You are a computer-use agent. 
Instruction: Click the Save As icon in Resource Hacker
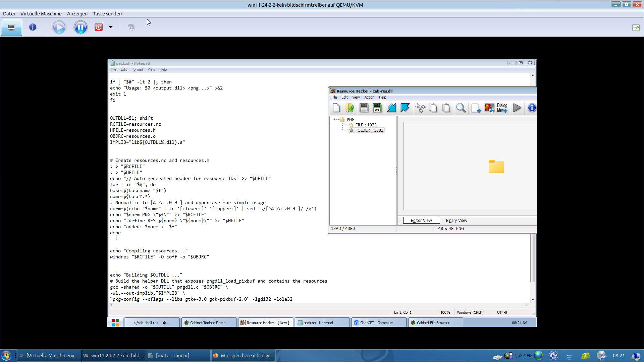(x=377, y=108)
